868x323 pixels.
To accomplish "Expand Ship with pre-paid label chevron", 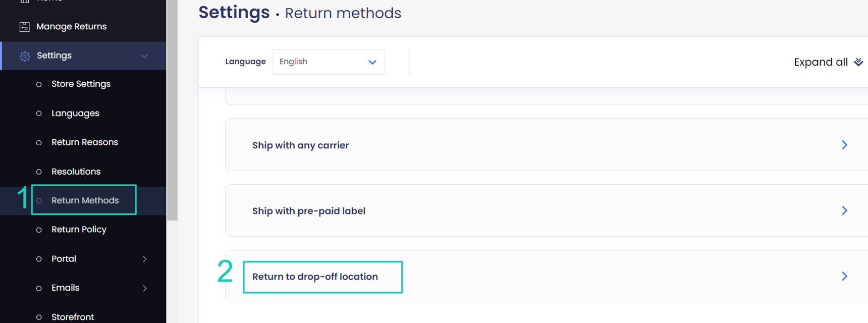I will click(x=844, y=210).
